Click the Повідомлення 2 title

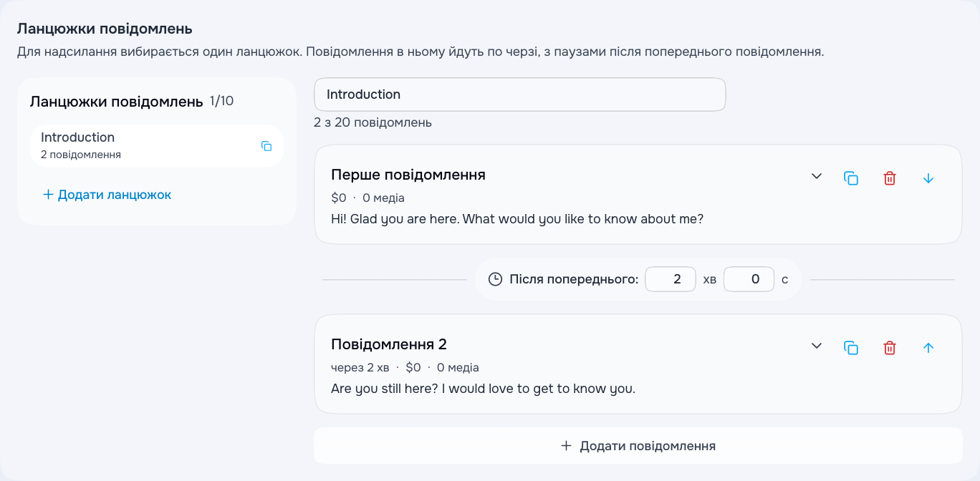point(389,344)
